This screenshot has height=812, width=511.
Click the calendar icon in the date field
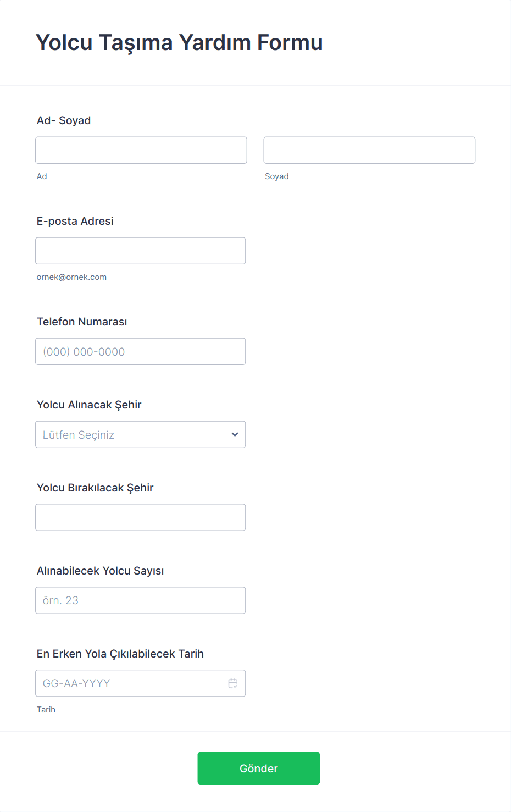click(233, 683)
